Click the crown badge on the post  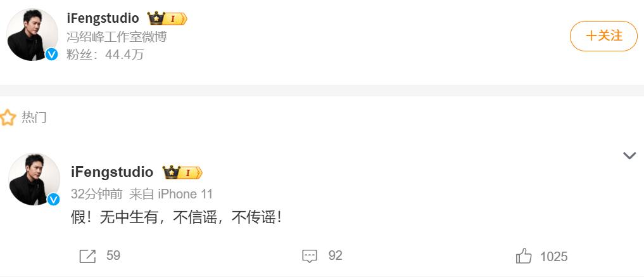[182, 172]
